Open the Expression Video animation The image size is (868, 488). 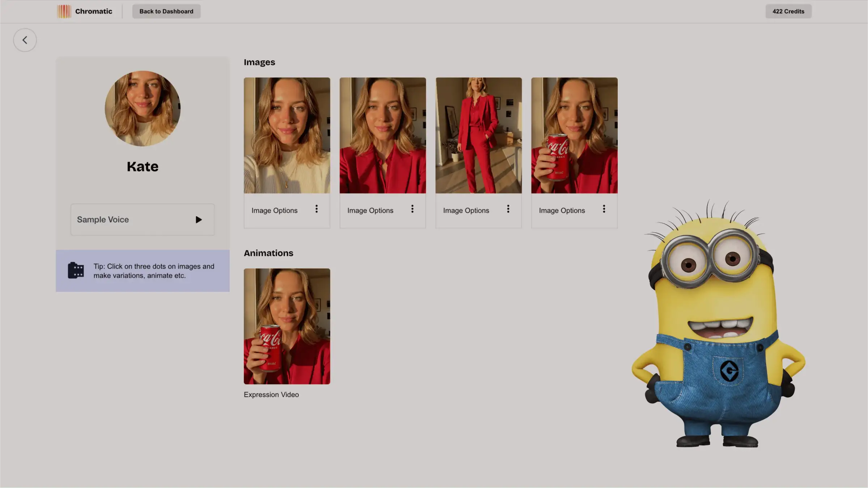(286, 326)
